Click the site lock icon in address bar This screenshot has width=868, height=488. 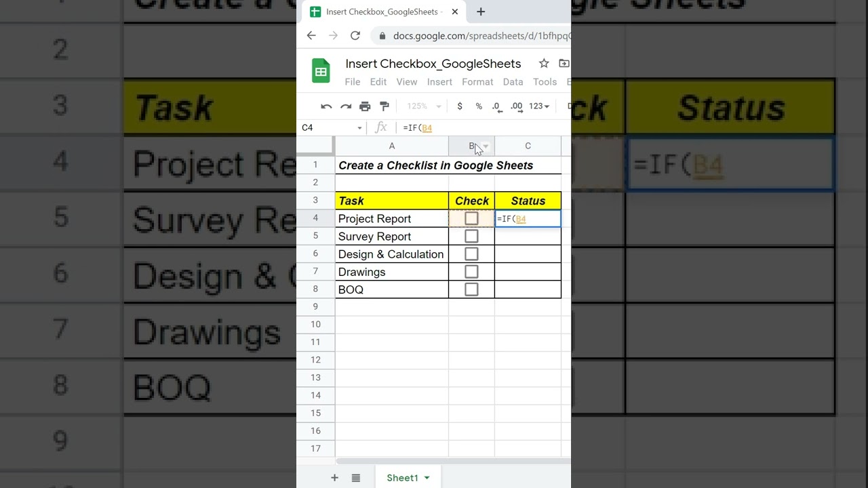(x=383, y=36)
